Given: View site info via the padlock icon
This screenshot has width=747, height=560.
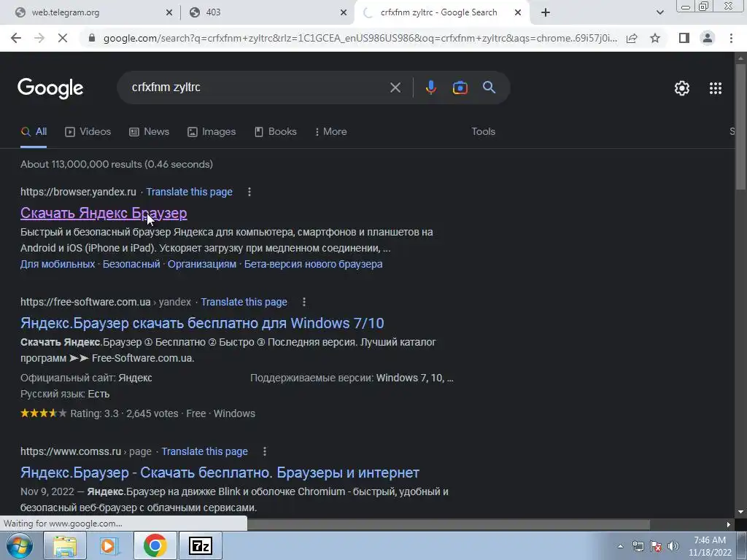Looking at the screenshot, I should pos(92,38).
